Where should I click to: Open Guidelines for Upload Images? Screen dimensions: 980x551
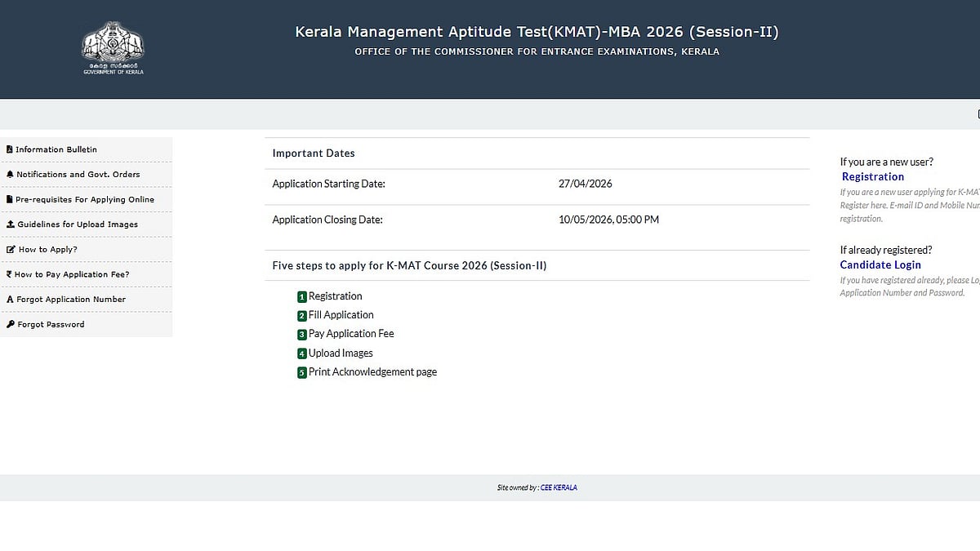point(86,224)
